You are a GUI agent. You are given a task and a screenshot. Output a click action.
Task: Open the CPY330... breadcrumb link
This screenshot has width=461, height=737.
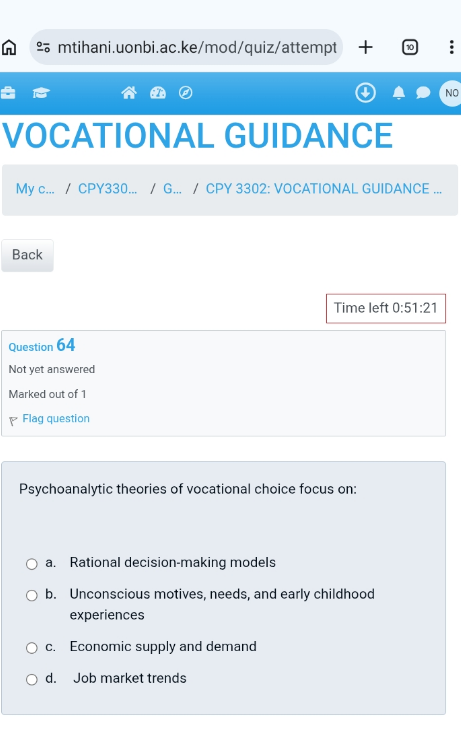(108, 189)
